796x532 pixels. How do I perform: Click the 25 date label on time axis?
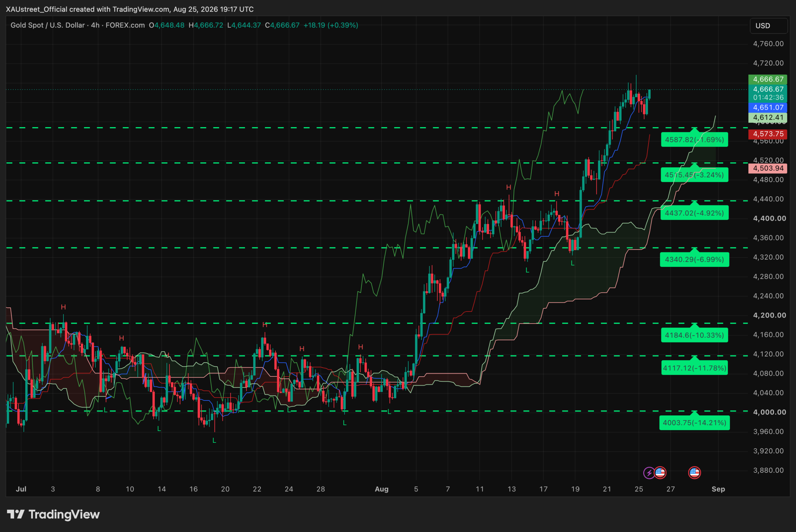coord(639,489)
